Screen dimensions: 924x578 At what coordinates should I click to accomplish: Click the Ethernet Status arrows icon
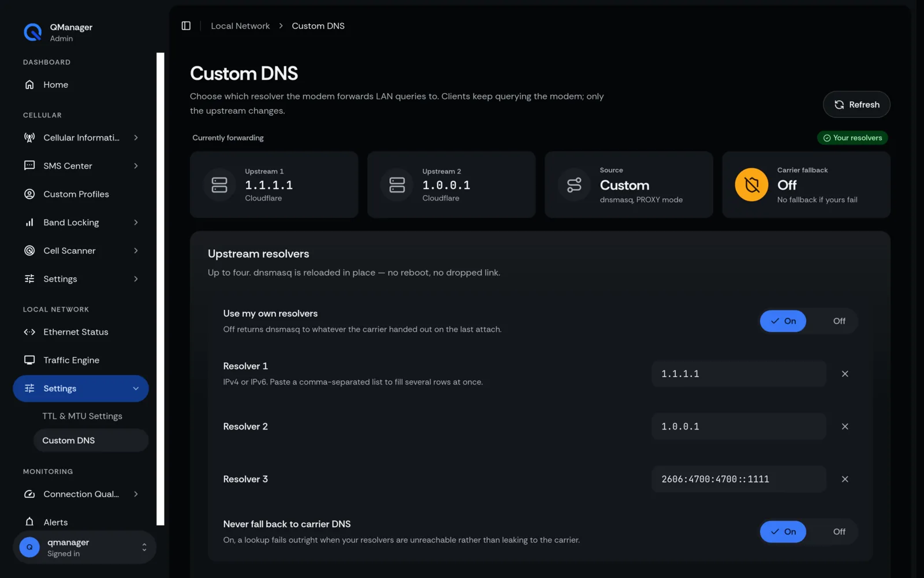click(x=29, y=332)
